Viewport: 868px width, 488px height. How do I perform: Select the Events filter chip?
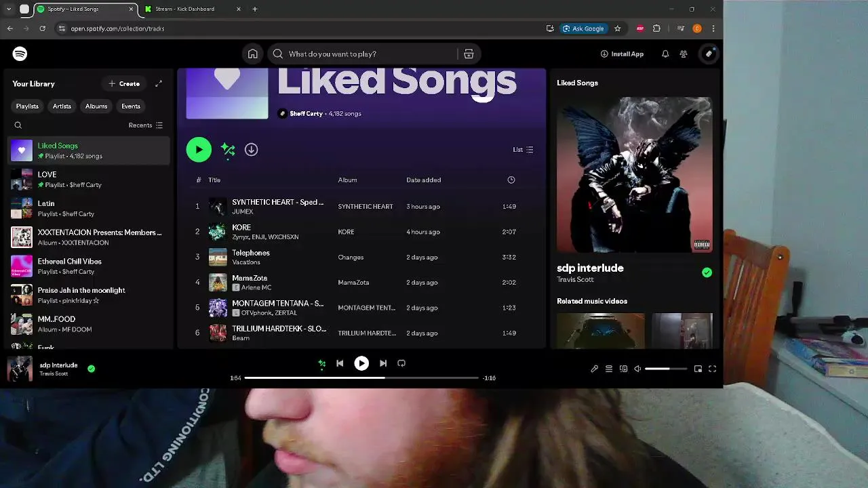coord(131,106)
